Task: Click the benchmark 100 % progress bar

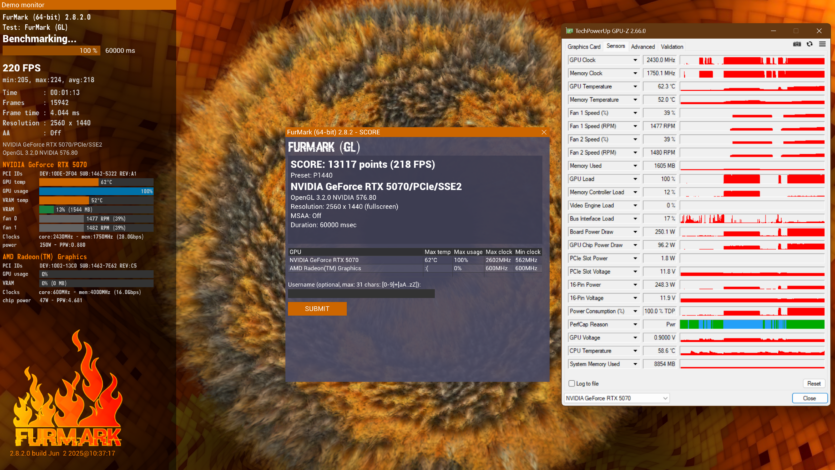Action: (51, 51)
